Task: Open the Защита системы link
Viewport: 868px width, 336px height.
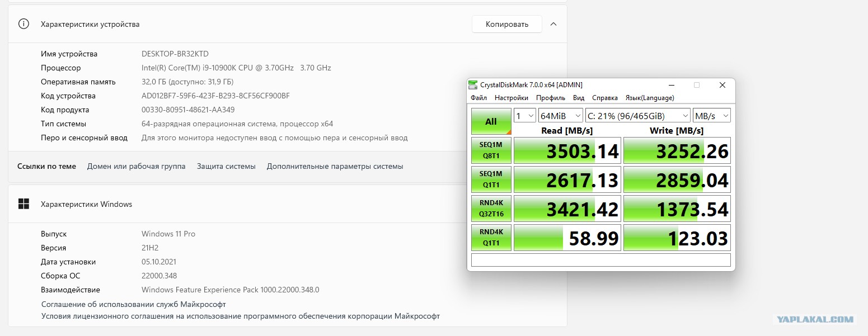Action: [x=226, y=166]
